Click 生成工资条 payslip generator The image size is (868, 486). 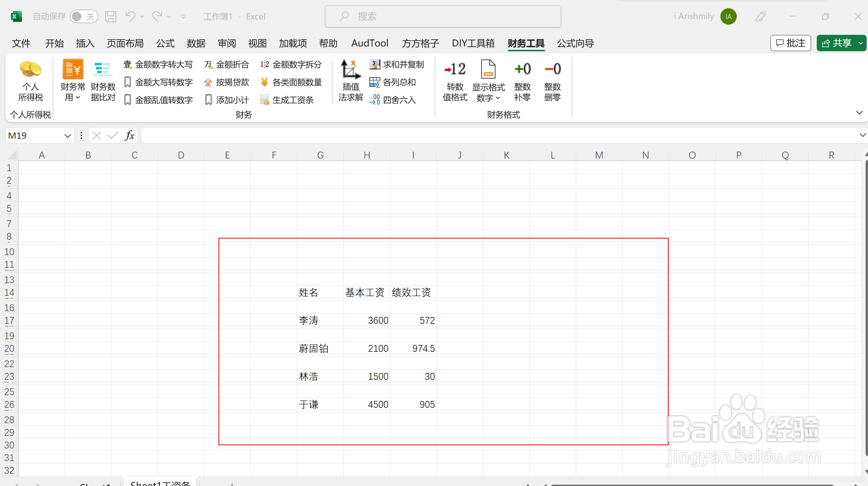click(287, 100)
